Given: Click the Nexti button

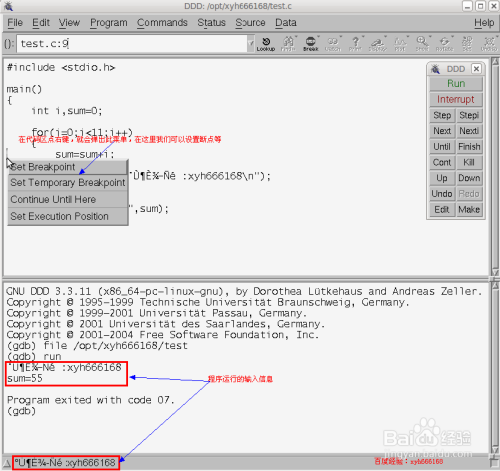Looking at the screenshot, I should coord(469,131).
